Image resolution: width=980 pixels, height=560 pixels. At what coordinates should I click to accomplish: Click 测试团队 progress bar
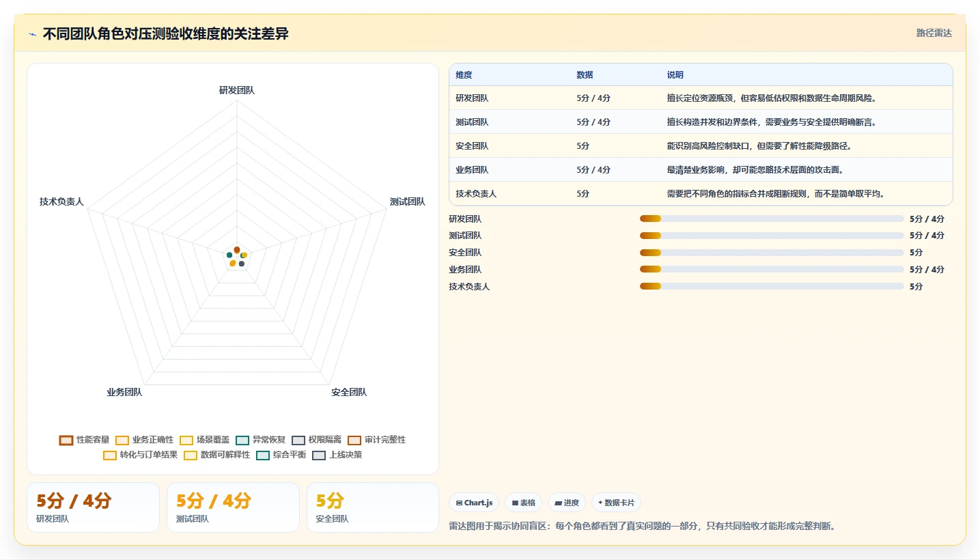[772, 236]
